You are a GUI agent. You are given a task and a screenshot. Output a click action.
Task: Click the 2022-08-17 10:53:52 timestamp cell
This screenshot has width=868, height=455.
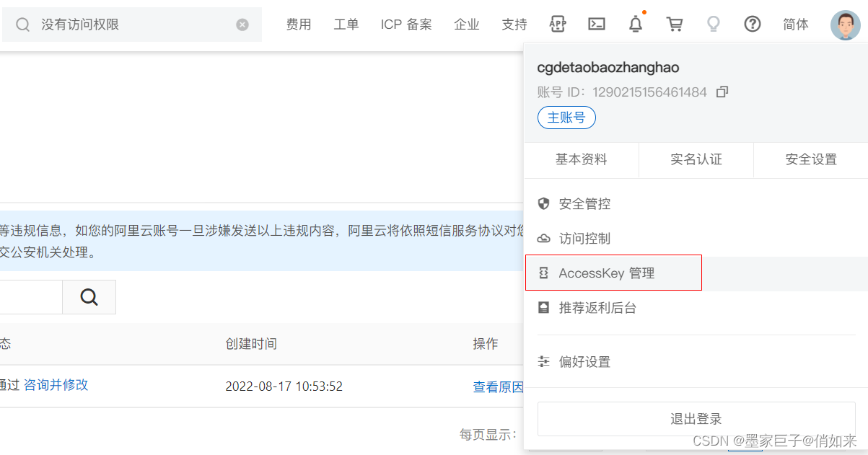coord(284,386)
